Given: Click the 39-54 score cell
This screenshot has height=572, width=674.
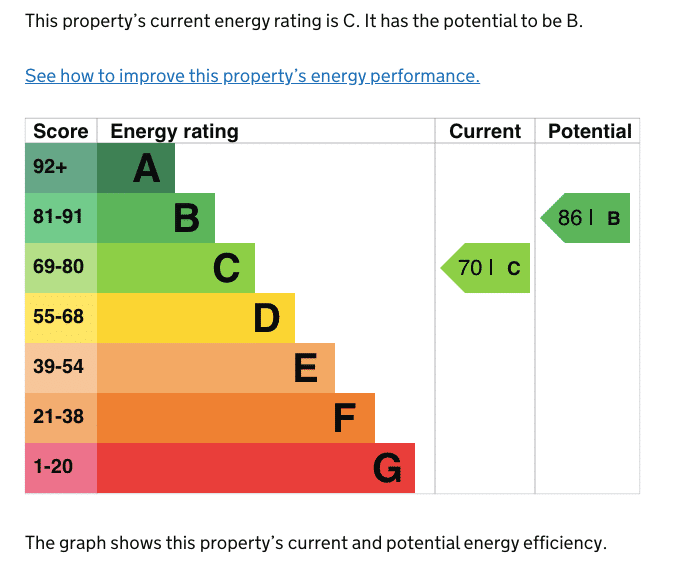Looking at the screenshot, I should pyautogui.click(x=61, y=368).
